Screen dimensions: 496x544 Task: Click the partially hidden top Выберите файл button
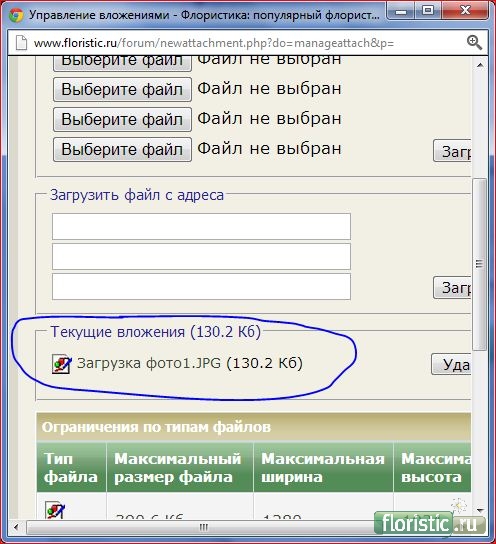pyautogui.click(x=122, y=63)
